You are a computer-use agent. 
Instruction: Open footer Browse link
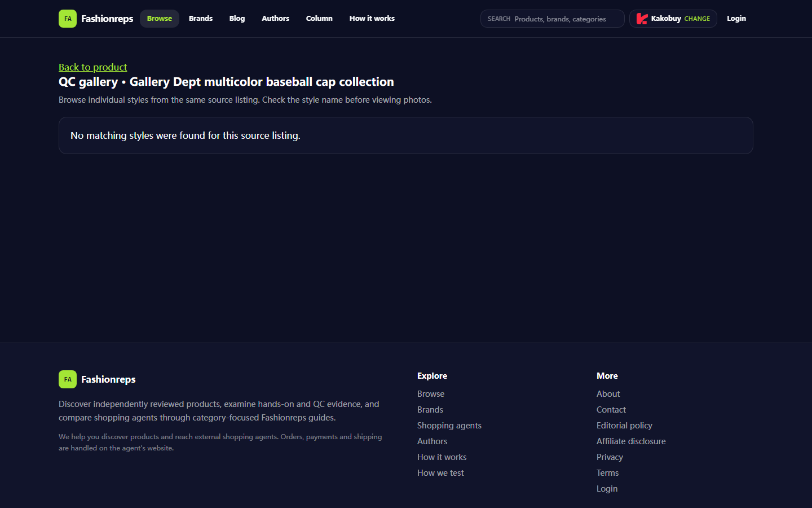(x=431, y=394)
